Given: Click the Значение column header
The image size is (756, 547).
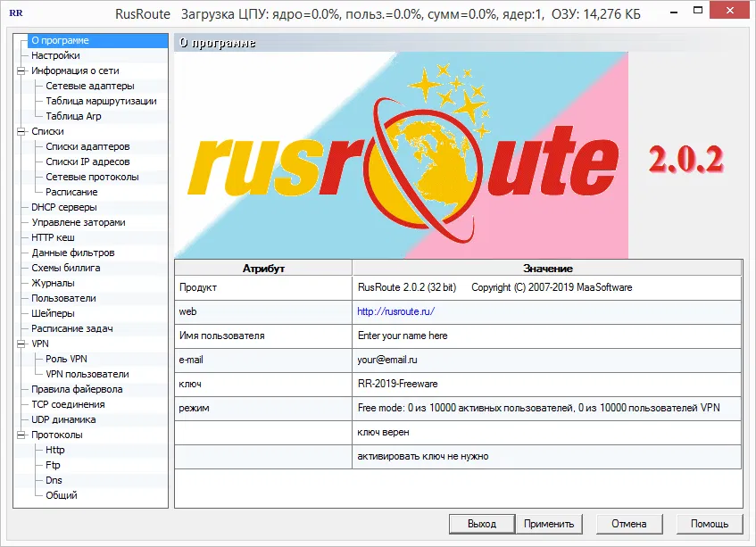Looking at the screenshot, I should tap(547, 269).
